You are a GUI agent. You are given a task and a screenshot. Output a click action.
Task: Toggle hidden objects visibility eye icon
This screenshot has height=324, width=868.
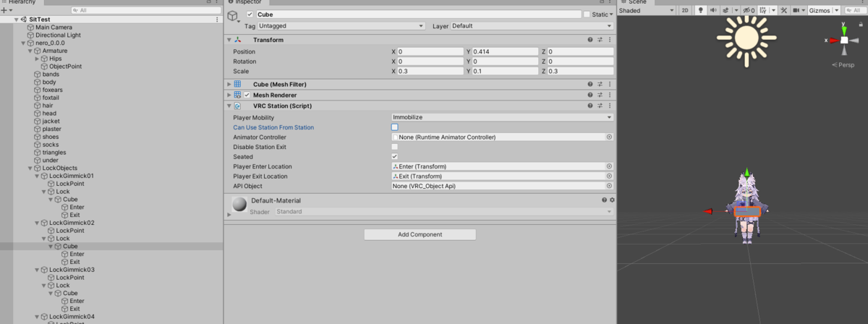750,10
